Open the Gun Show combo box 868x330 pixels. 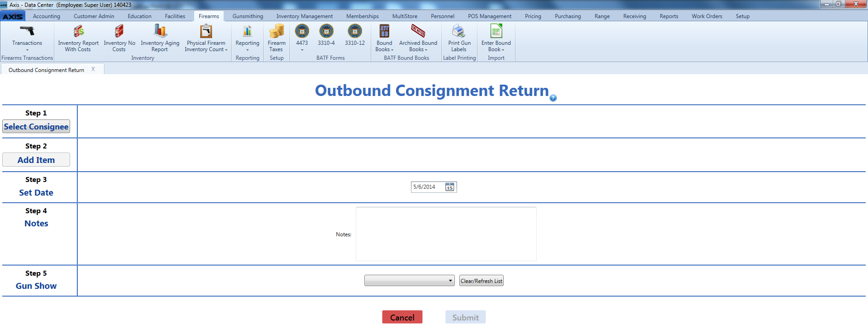[410, 281]
